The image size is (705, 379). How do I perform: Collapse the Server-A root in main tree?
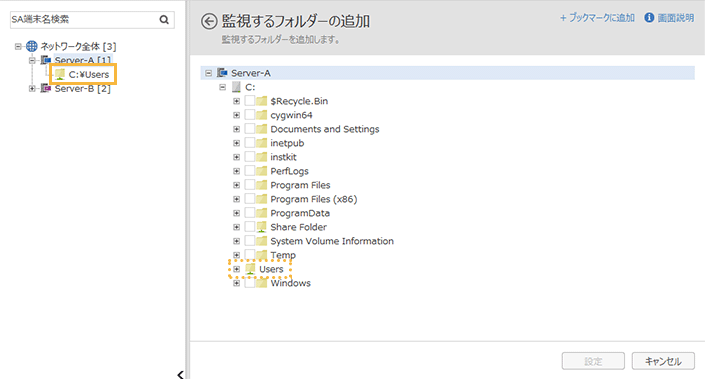(208, 73)
